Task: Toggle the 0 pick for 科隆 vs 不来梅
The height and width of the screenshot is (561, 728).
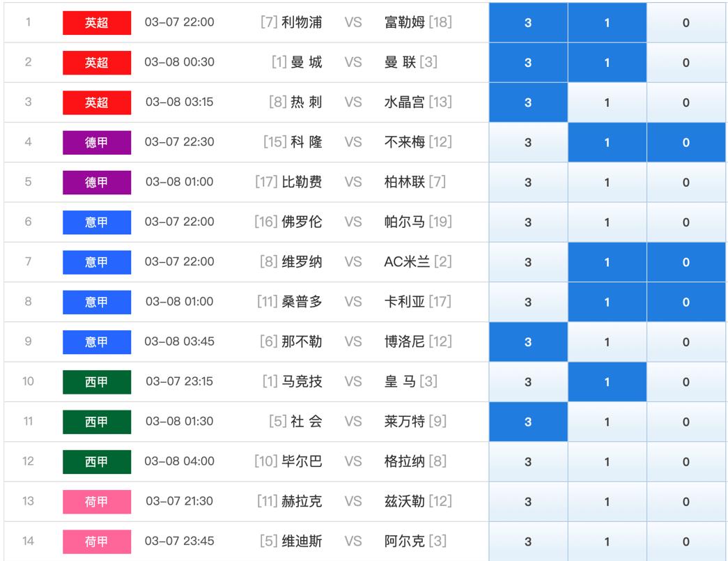Action: point(686,142)
